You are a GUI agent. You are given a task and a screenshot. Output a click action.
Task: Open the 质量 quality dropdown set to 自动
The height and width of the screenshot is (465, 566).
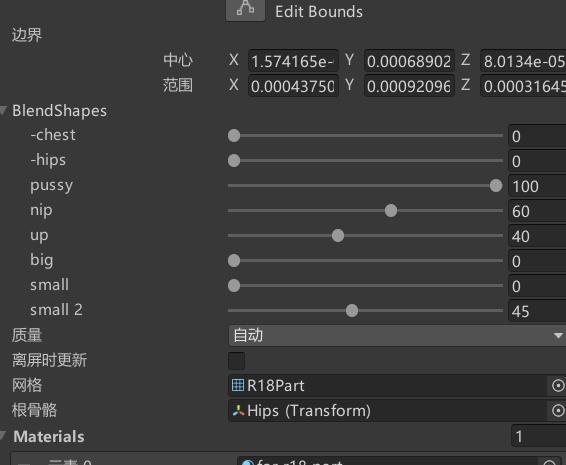(x=397, y=335)
